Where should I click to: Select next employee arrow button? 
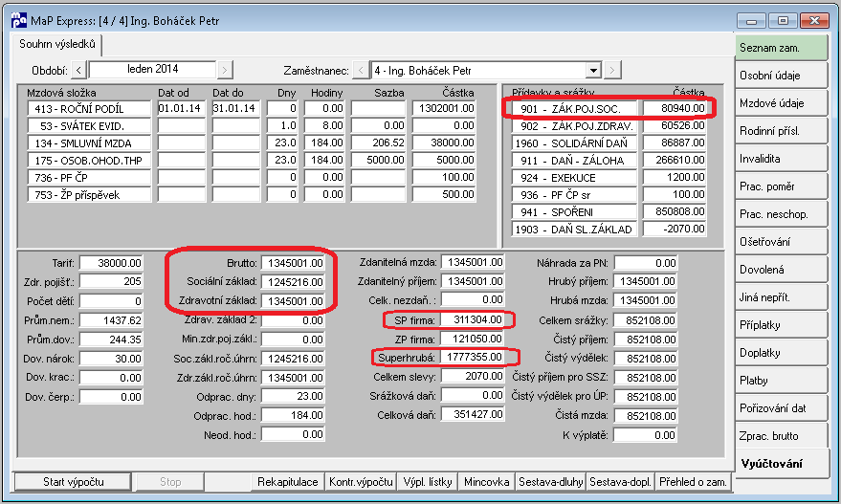click(x=612, y=70)
